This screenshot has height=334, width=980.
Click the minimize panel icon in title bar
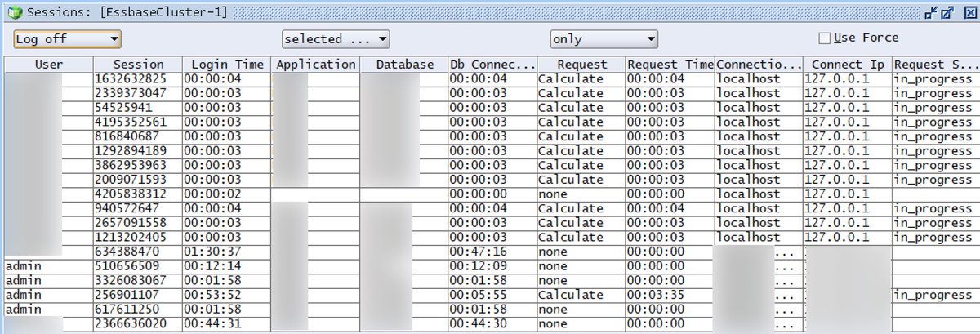931,12
